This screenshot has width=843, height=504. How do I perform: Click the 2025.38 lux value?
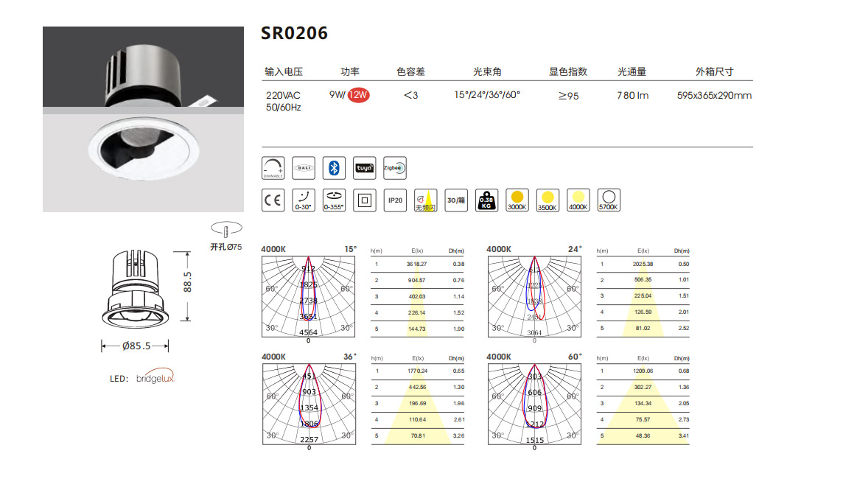[x=643, y=264]
